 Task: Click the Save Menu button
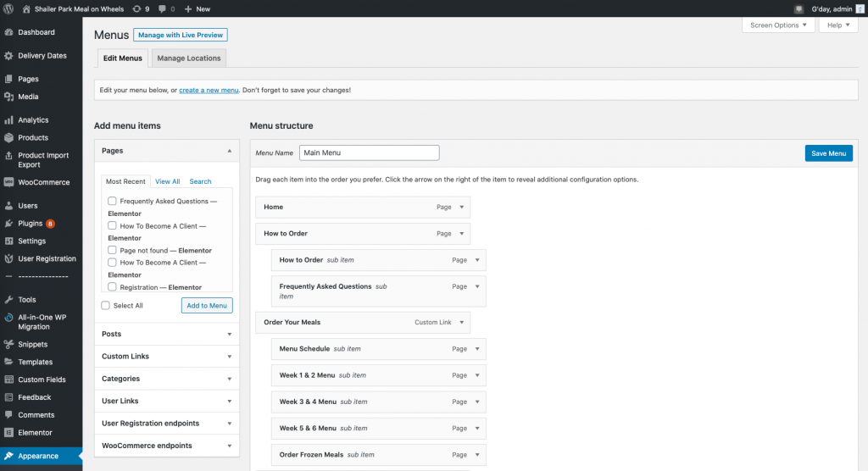coord(829,153)
